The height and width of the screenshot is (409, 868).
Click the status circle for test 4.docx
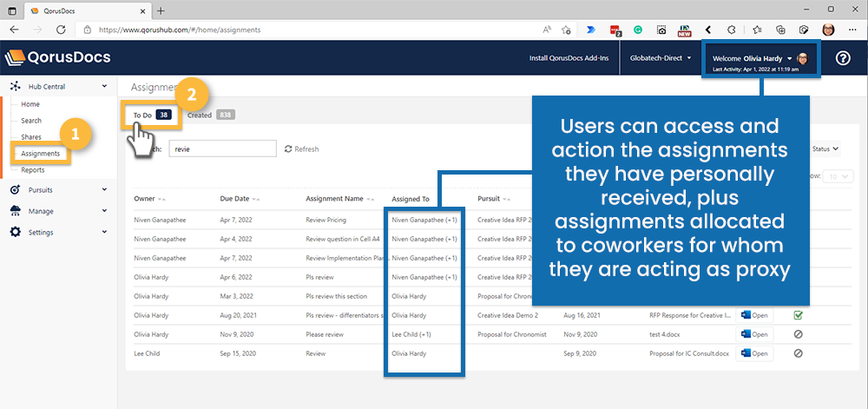798,334
